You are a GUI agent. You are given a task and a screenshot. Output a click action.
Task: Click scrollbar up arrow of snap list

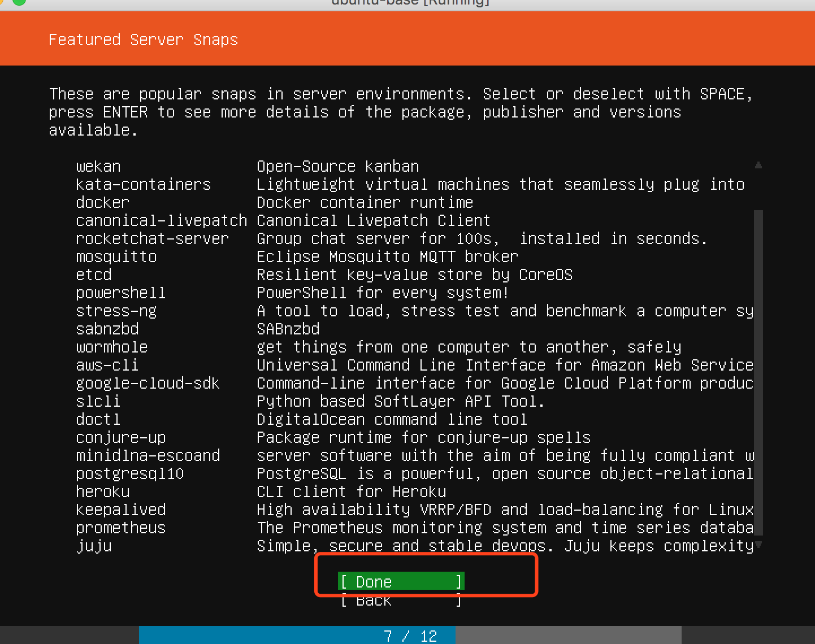758,165
